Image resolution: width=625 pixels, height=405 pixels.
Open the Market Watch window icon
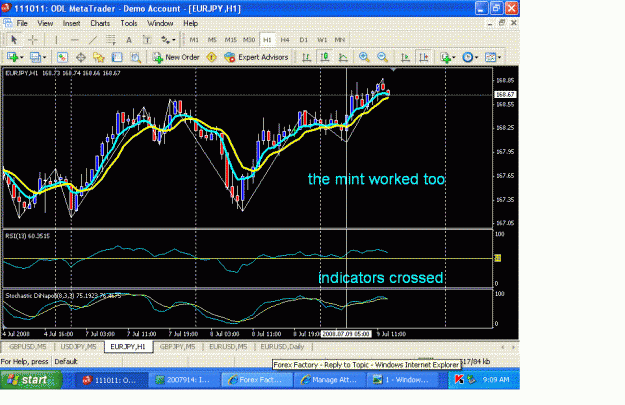[62, 57]
